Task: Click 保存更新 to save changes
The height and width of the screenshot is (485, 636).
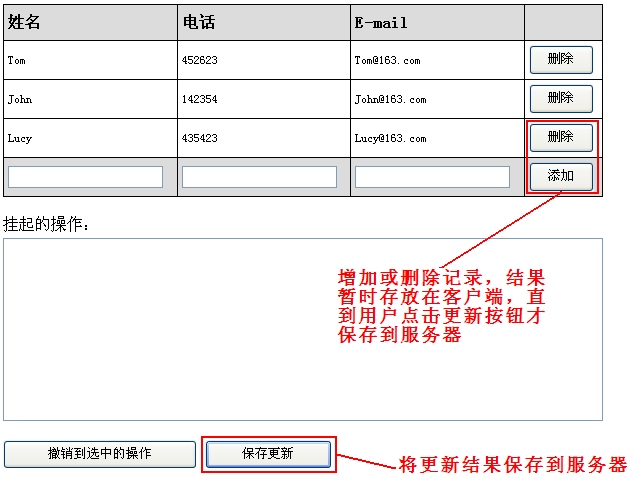Action: pos(268,454)
